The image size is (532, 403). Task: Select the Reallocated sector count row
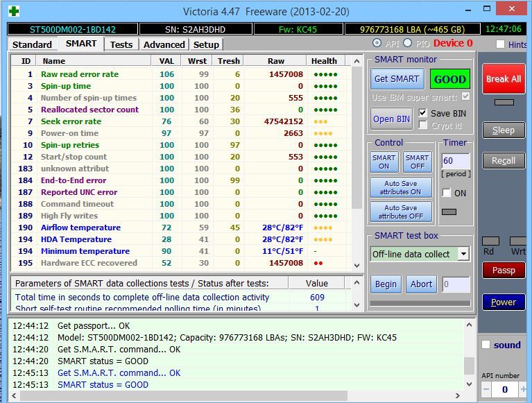tap(181, 110)
